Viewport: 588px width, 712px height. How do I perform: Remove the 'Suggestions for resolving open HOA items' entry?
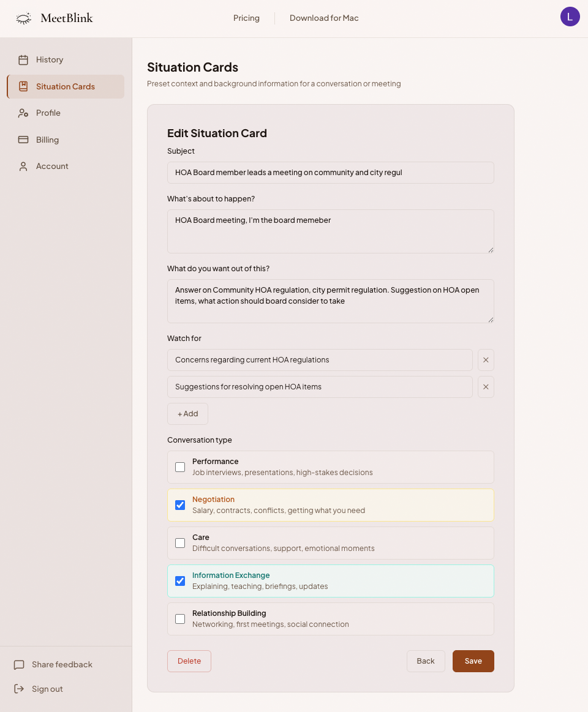(486, 387)
